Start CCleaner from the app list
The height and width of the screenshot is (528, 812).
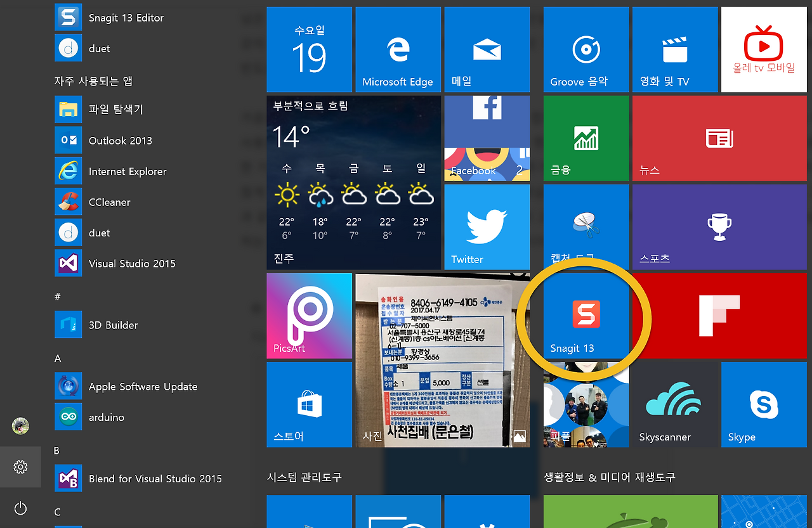[93, 202]
